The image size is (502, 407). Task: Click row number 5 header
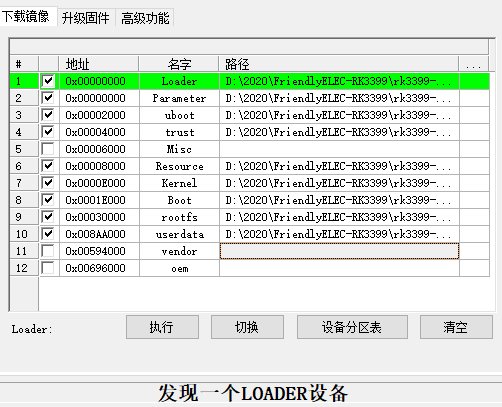pyautogui.click(x=24, y=149)
